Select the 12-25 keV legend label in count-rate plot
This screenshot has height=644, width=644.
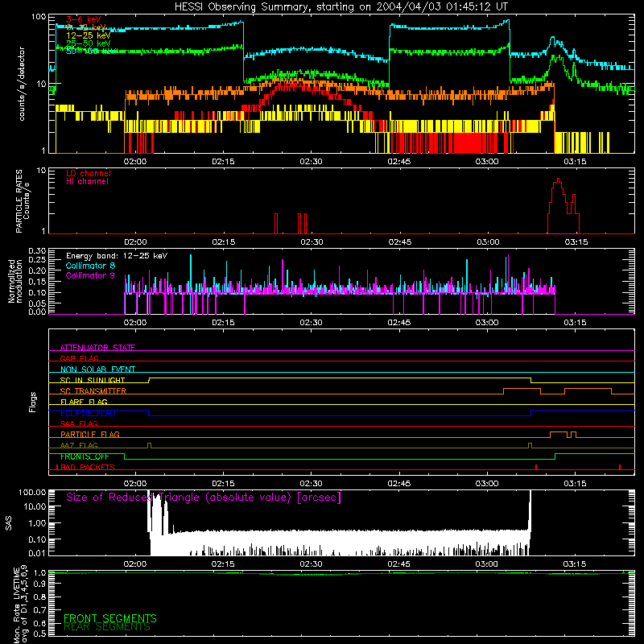(x=88, y=35)
